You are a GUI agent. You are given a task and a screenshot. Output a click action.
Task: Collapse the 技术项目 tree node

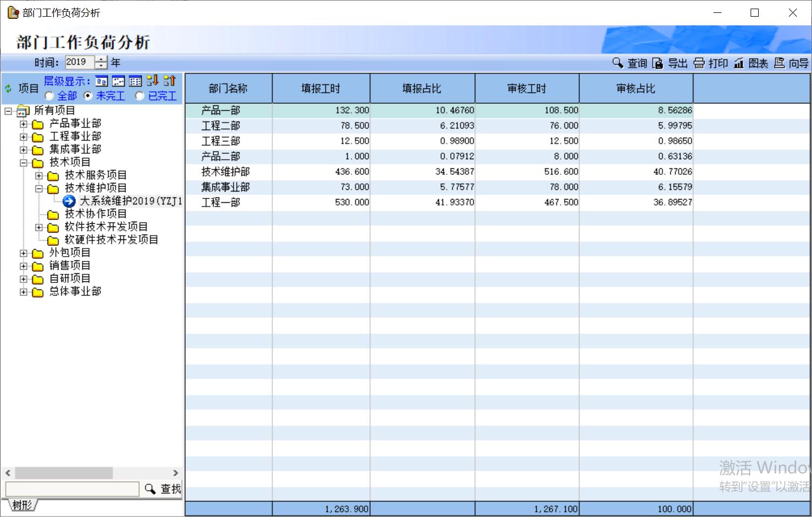[23, 163]
